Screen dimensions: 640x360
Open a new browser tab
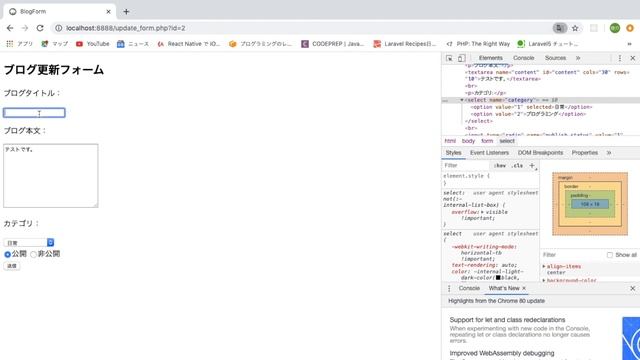[126, 11]
